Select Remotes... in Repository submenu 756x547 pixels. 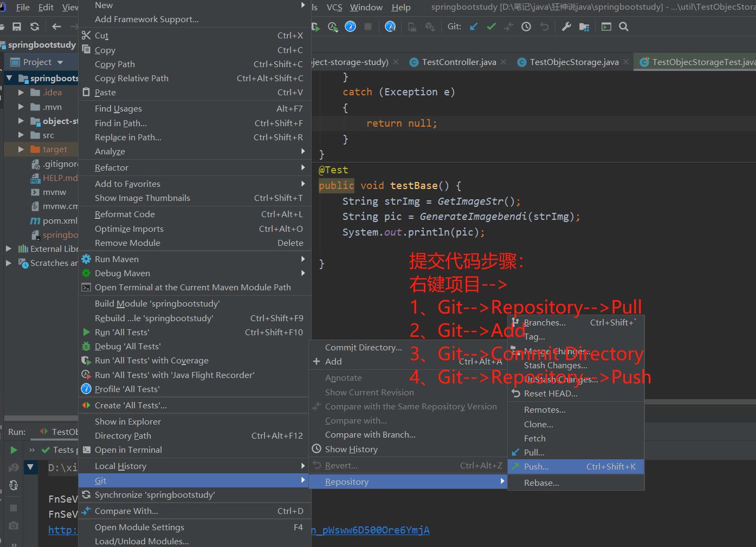click(576, 409)
